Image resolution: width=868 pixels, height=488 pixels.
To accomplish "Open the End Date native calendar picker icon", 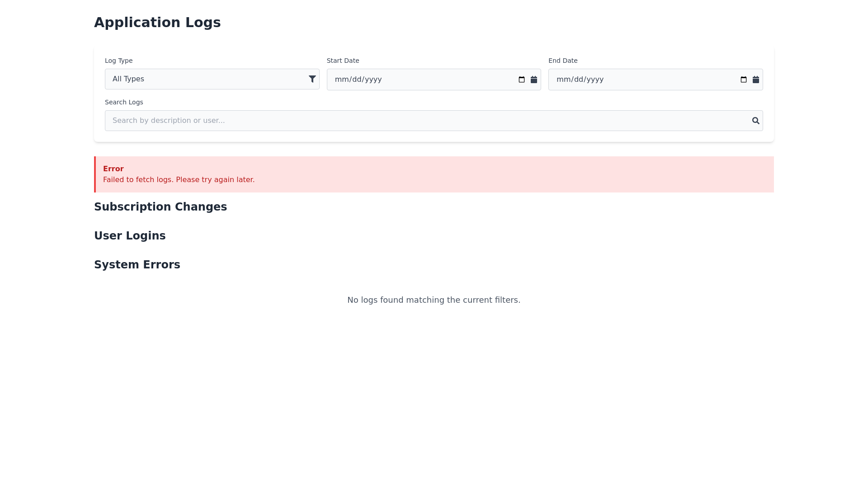I will point(744,80).
